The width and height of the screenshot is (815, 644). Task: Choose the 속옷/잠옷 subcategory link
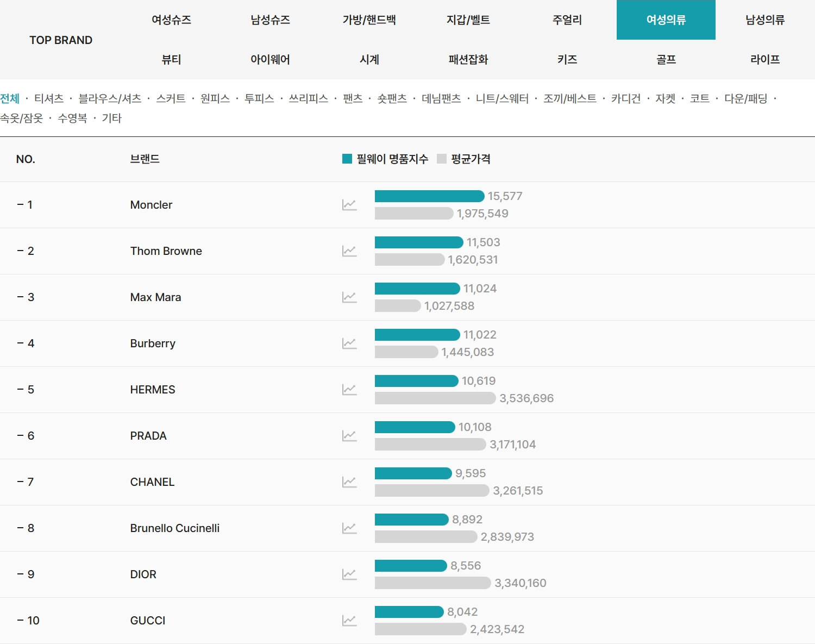[x=22, y=118]
